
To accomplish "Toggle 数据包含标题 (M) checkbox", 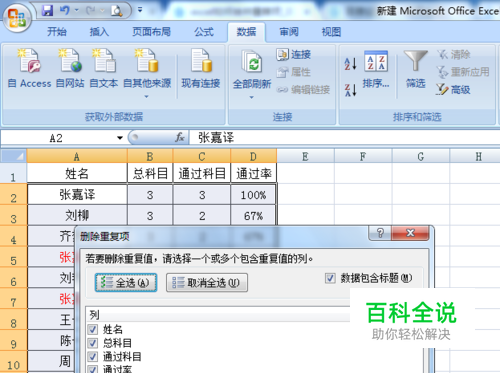I will pyautogui.click(x=330, y=278).
